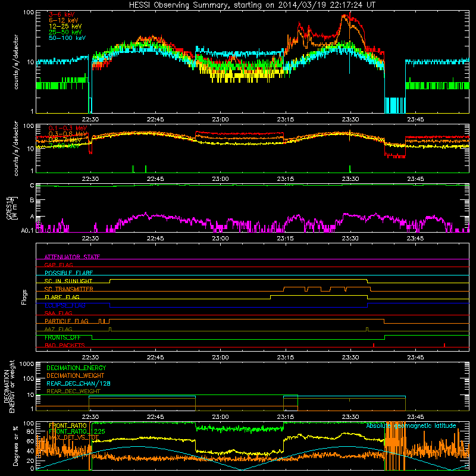
Task: Click the POSSIBLE_FLARE flag label
Action: (68, 273)
